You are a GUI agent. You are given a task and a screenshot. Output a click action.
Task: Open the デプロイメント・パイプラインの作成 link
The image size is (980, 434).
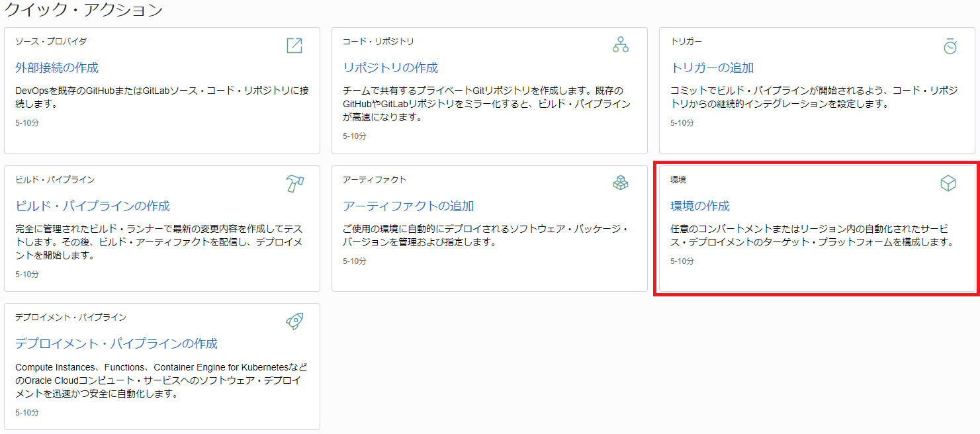(x=116, y=344)
